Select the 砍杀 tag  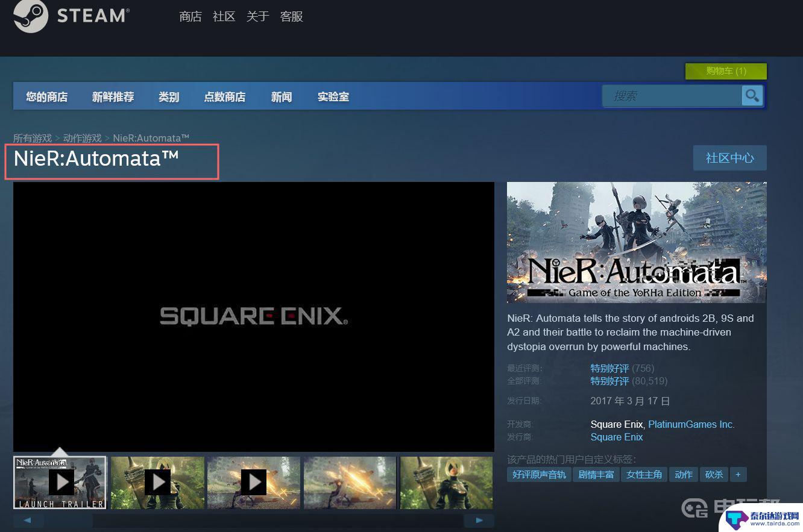(x=714, y=475)
